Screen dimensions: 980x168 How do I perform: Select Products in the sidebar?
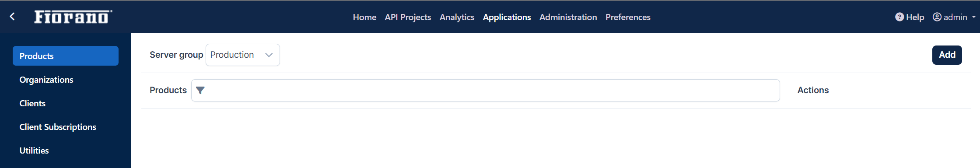click(x=66, y=56)
